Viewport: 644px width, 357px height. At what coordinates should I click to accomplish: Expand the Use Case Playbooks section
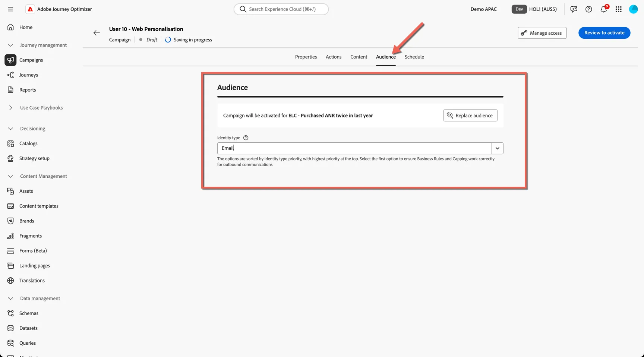tap(10, 108)
